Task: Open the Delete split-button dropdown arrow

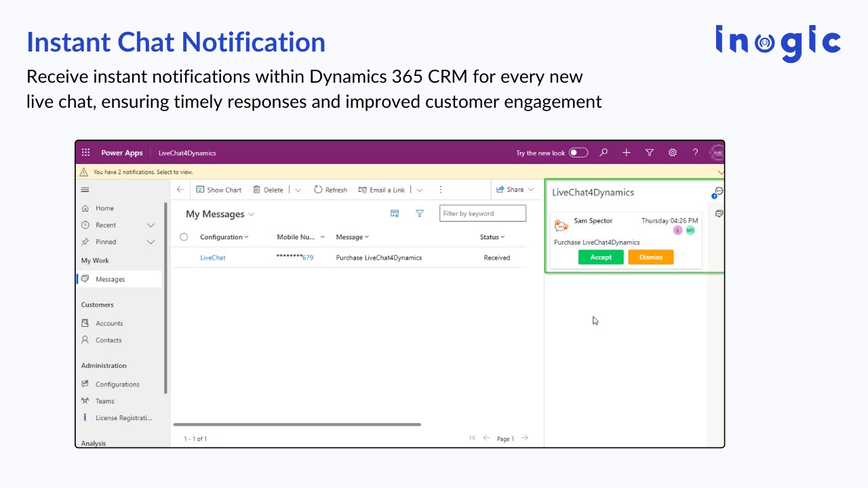Action: (298, 190)
